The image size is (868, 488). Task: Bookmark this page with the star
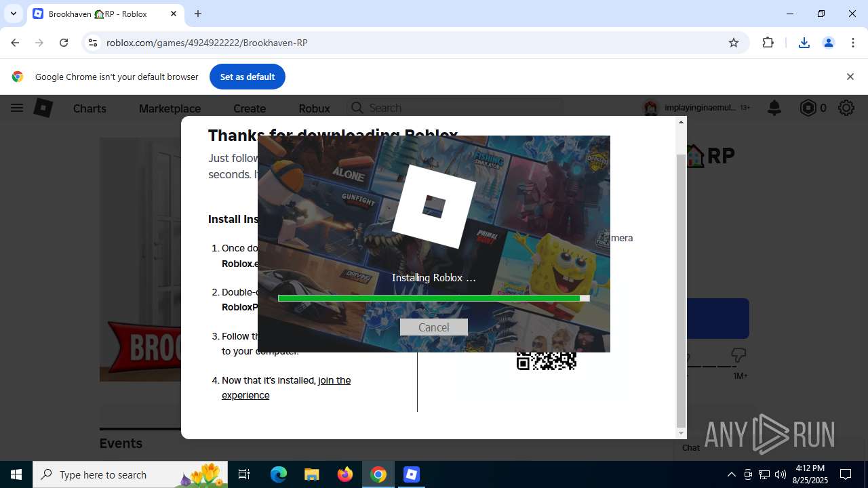coord(734,43)
